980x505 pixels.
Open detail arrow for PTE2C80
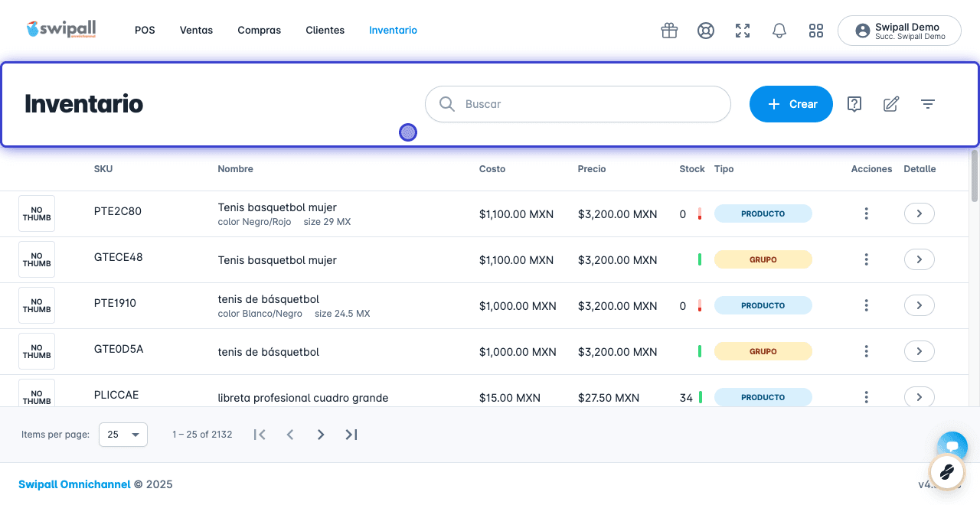click(920, 213)
